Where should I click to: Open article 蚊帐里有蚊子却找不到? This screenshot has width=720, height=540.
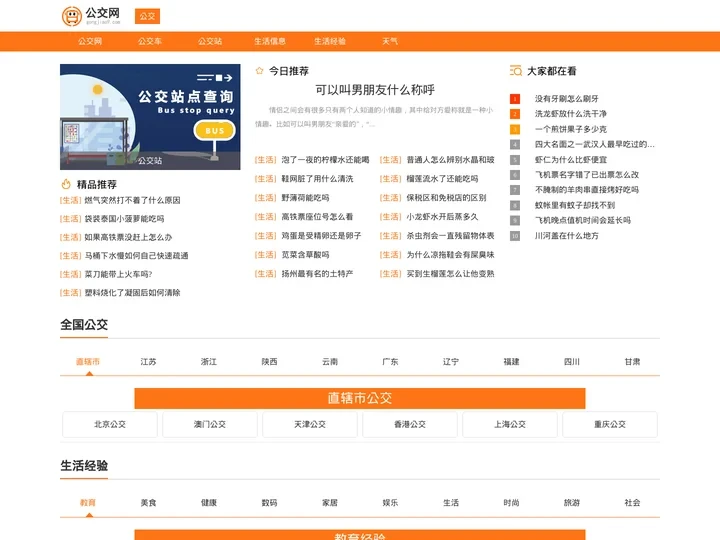pyautogui.click(x=575, y=205)
